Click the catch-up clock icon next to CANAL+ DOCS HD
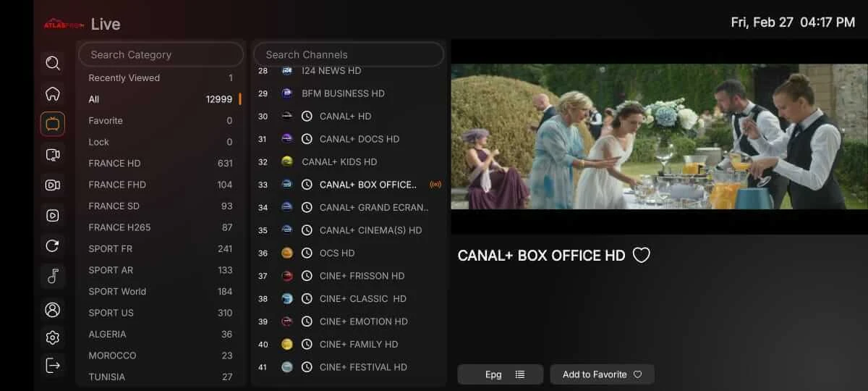The height and width of the screenshot is (391, 868). (307, 139)
